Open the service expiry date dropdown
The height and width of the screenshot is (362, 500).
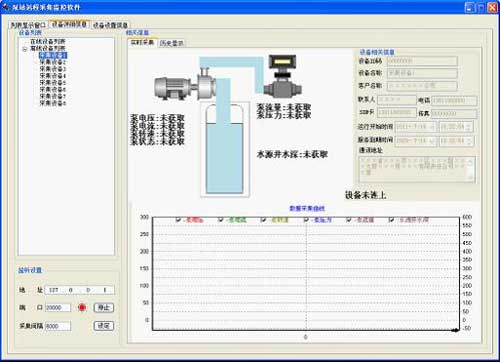pyautogui.click(x=432, y=141)
